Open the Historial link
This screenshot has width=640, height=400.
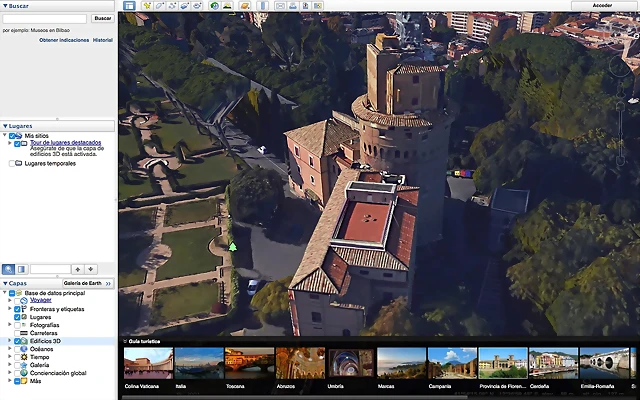[102, 40]
